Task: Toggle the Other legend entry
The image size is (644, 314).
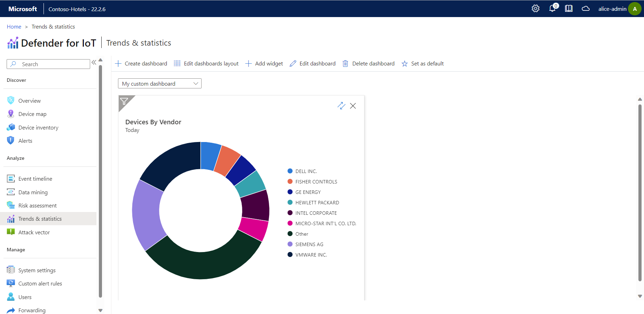Action: tap(301, 234)
